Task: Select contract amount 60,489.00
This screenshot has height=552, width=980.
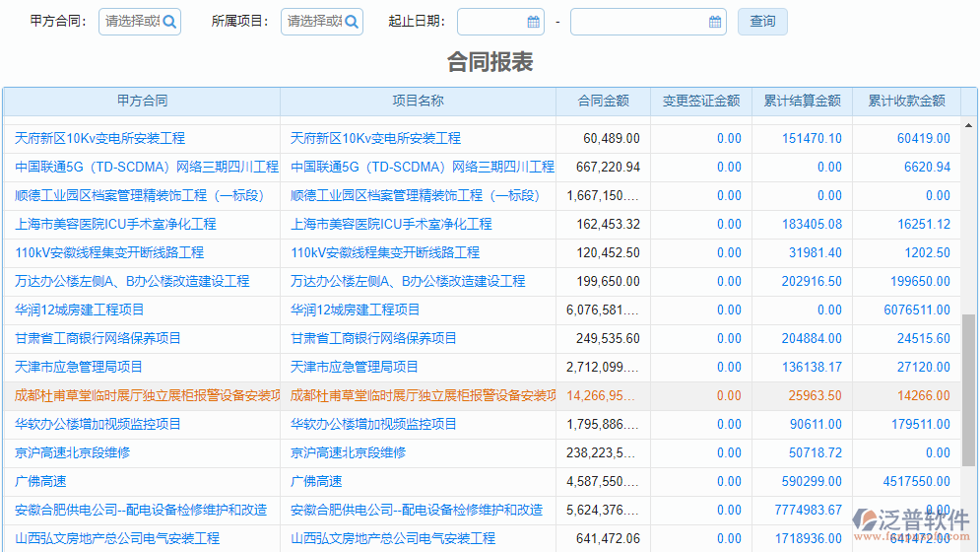Action: pyautogui.click(x=612, y=138)
